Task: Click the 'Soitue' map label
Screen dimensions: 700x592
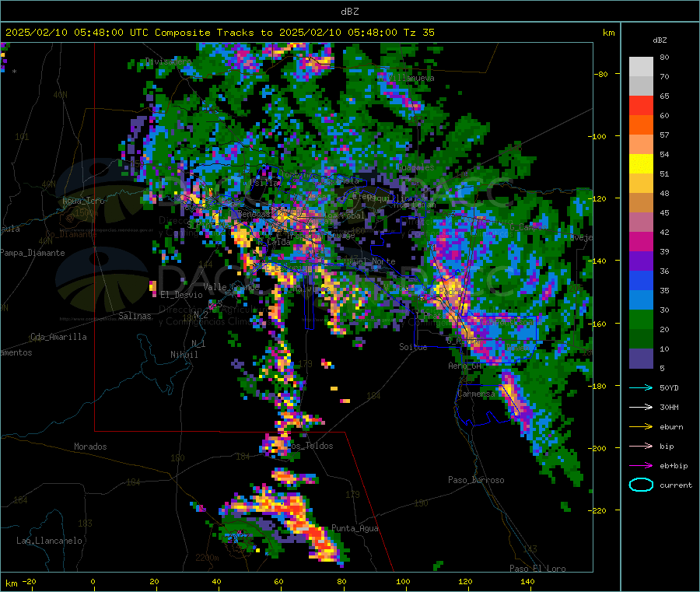Action: point(413,347)
